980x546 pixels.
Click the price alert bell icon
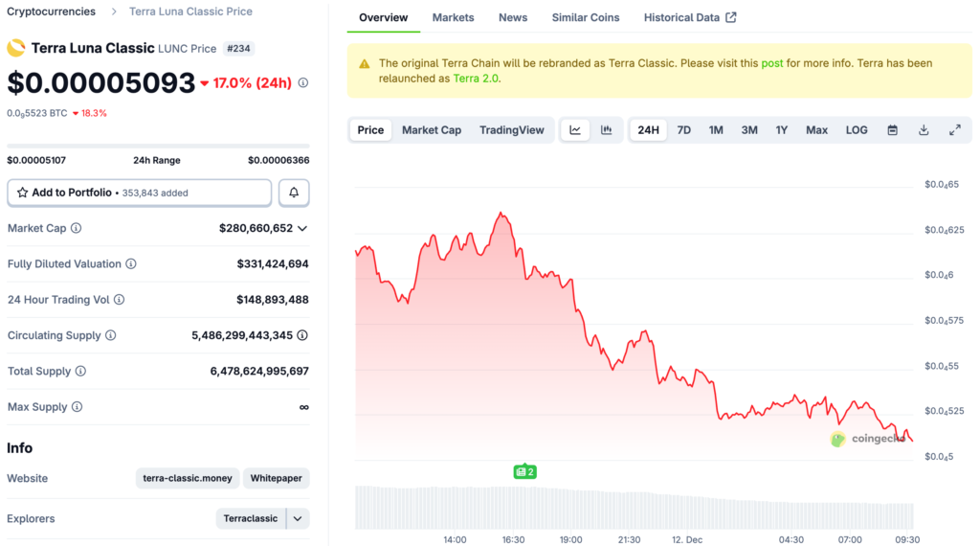(294, 193)
